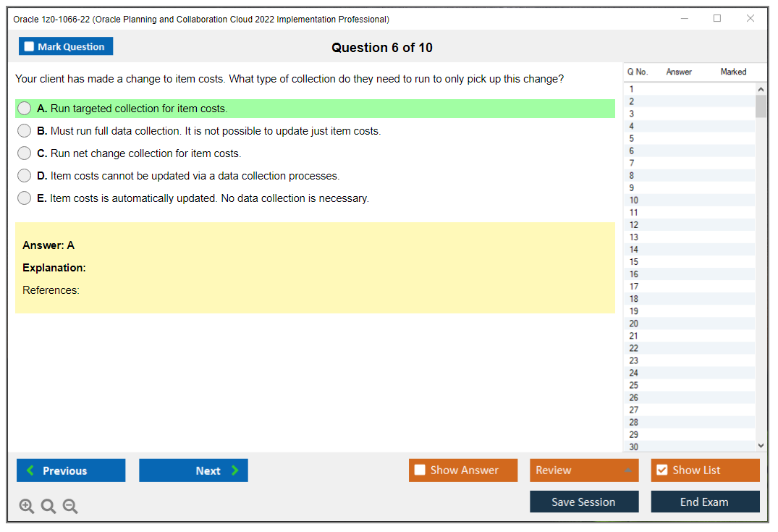Click the zoom out magnifier icon
This screenshot has height=532, width=778.
tap(70, 507)
